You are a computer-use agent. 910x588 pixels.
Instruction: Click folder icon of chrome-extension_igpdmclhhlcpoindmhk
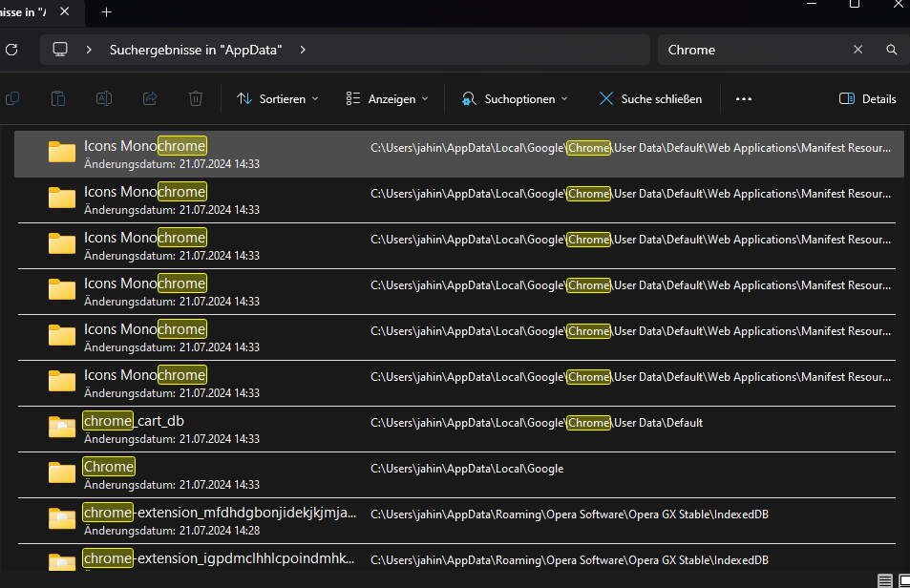point(61,561)
